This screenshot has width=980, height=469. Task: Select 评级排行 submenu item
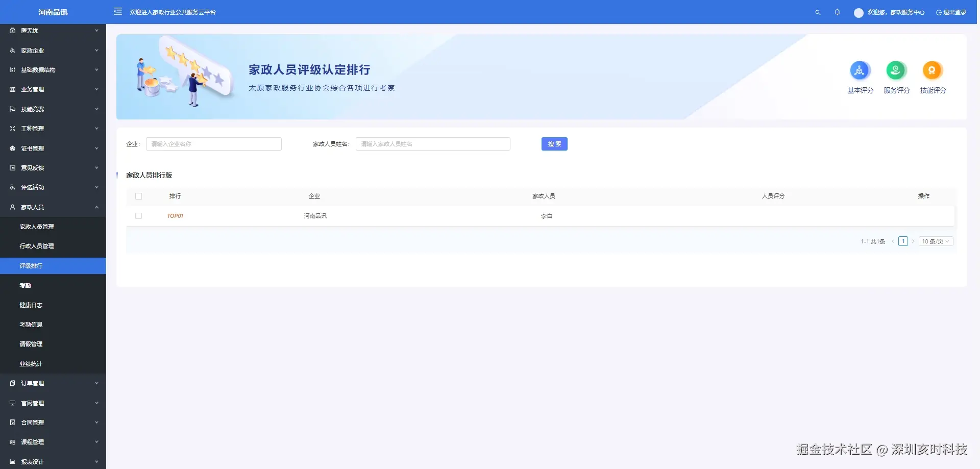click(53, 266)
